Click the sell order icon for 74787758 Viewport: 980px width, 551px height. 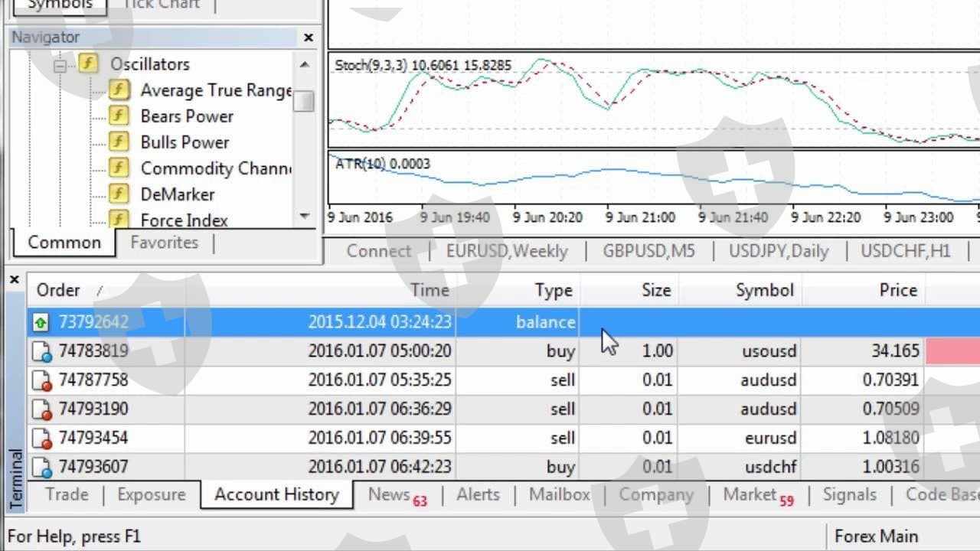pos(41,380)
